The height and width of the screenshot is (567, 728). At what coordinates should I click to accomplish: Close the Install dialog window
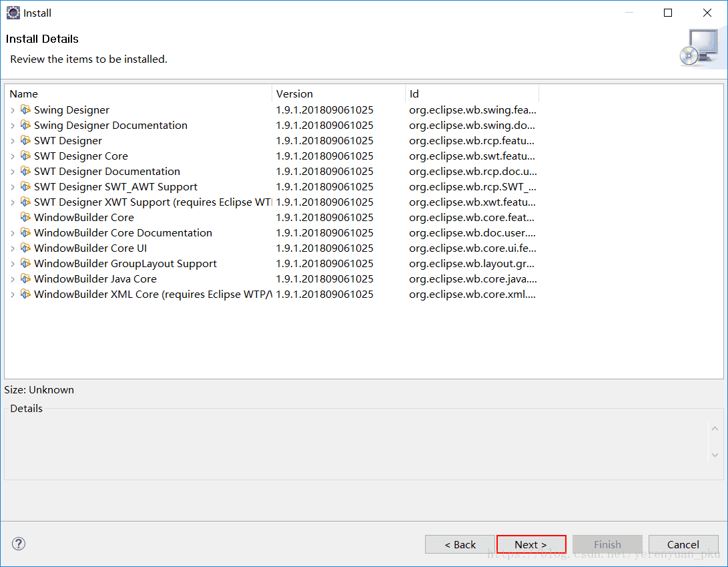coord(707,13)
